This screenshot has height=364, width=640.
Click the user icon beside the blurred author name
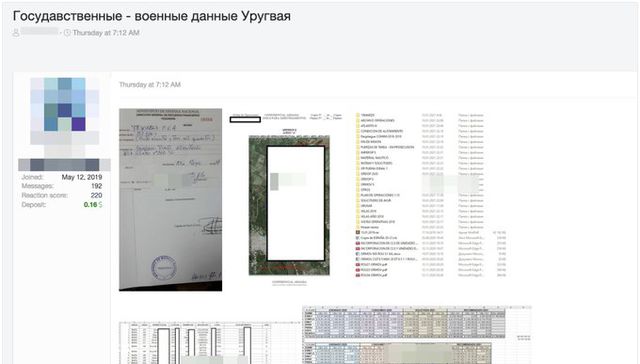click(16, 33)
